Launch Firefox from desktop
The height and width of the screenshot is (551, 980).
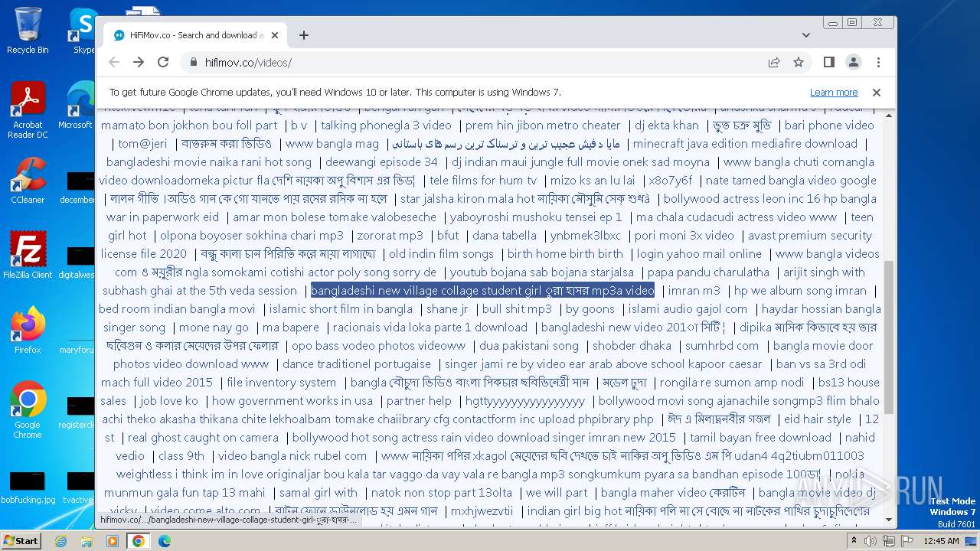(28, 331)
